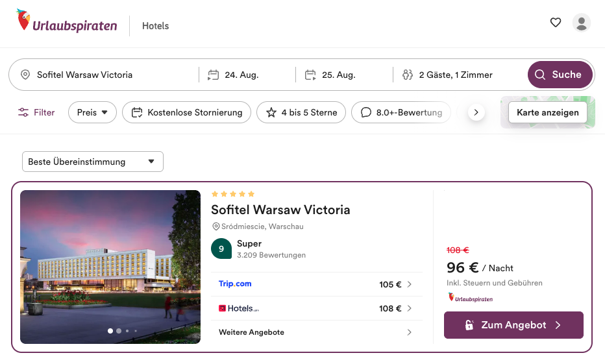605x364 pixels.
Task: Click the Suche search button
Action: (560, 75)
